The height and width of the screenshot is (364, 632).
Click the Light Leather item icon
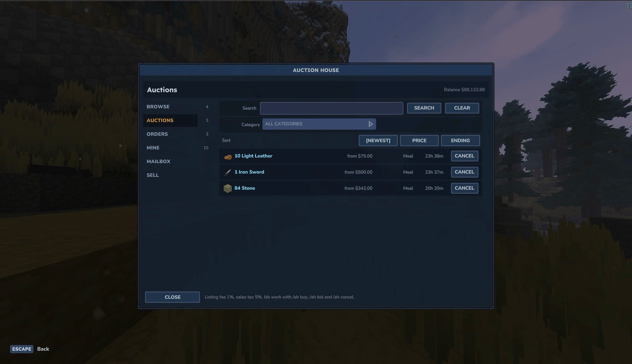point(228,156)
